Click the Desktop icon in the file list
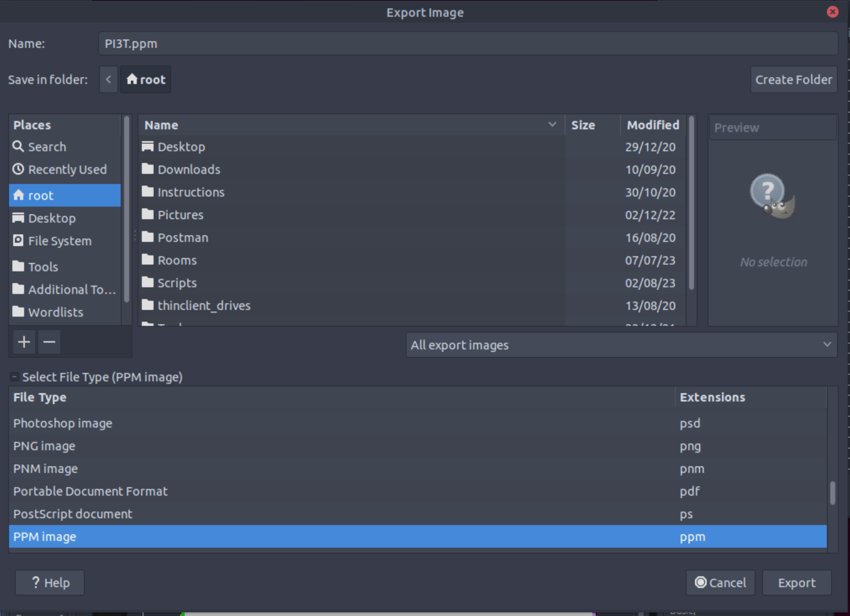 [x=148, y=147]
